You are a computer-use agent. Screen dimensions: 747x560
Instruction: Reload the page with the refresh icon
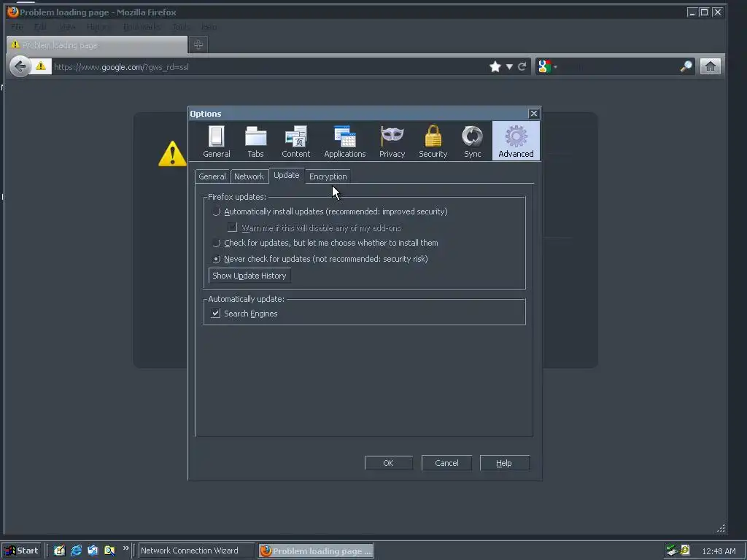coord(522,66)
